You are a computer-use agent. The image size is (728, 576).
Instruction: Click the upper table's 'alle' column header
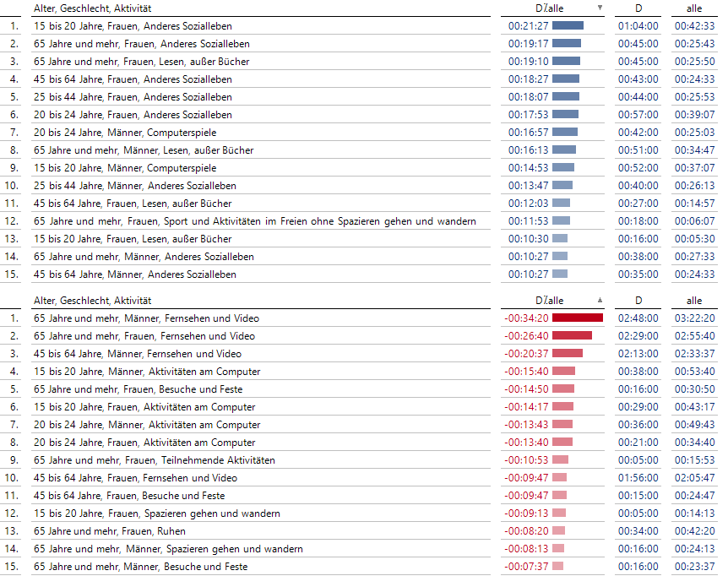point(693,8)
